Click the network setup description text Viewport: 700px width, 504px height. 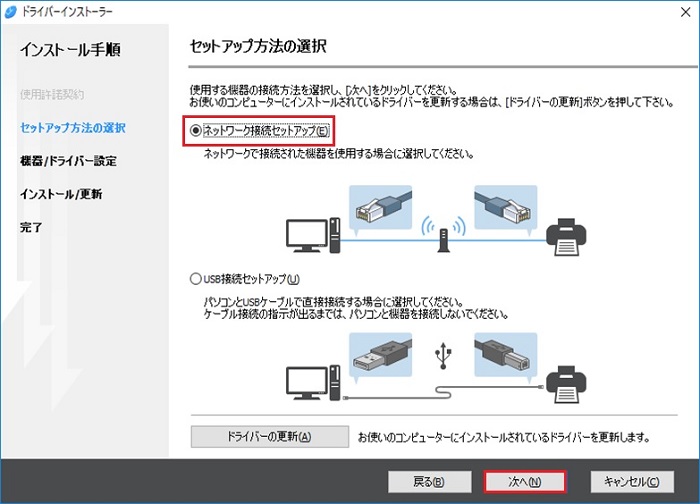[338, 154]
